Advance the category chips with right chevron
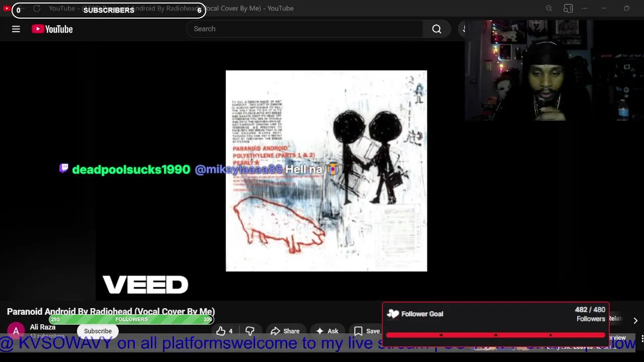This screenshot has width=644, height=362. (635, 321)
